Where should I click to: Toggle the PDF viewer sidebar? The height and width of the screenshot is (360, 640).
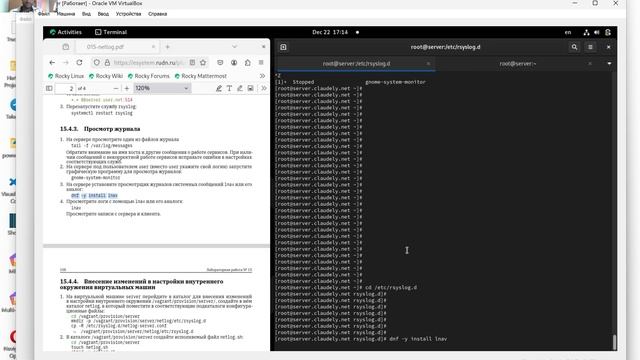(x=49, y=88)
